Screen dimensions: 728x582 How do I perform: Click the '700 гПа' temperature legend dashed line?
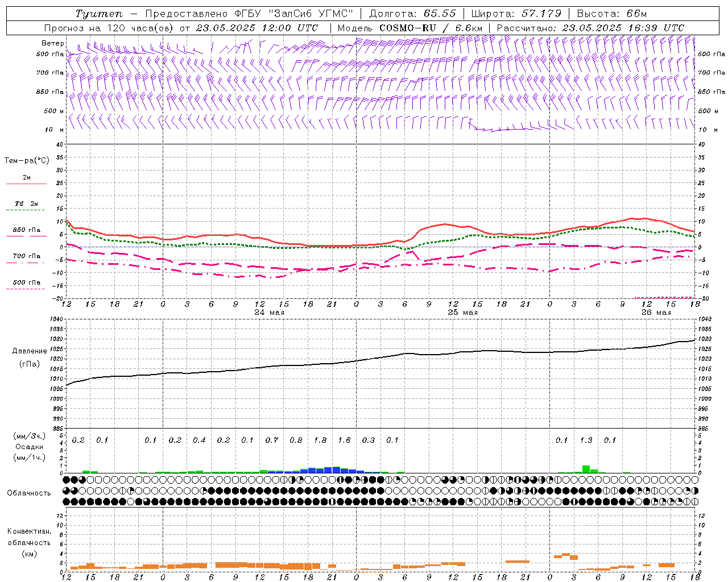[x=26, y=263]
